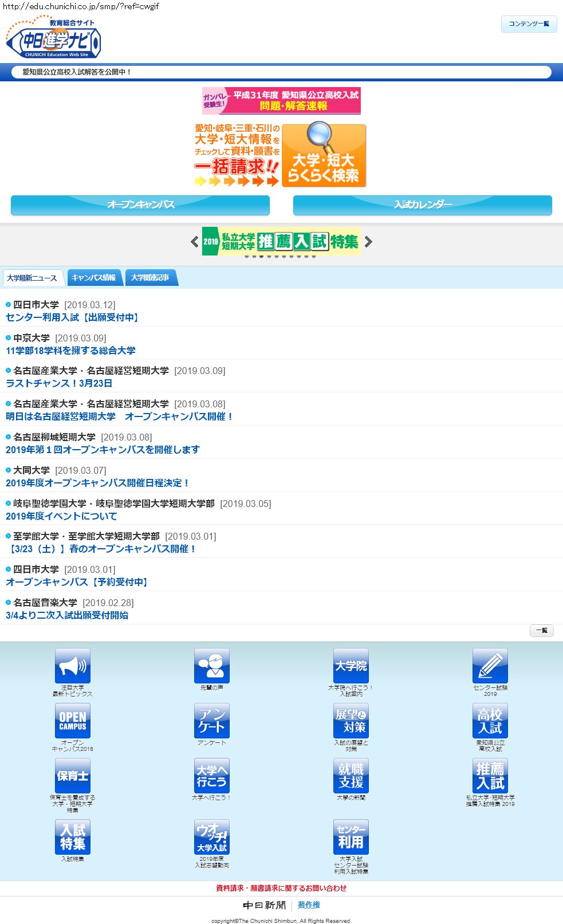Open ラストチャンス！3月23日 link
563x924 pixels.
click(59, 383)
